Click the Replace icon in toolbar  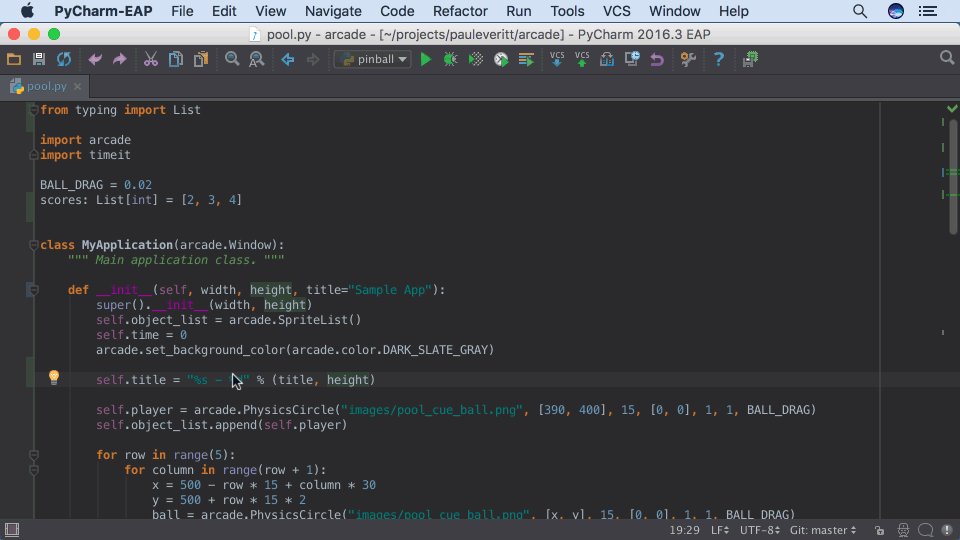[x=257, y=59]
